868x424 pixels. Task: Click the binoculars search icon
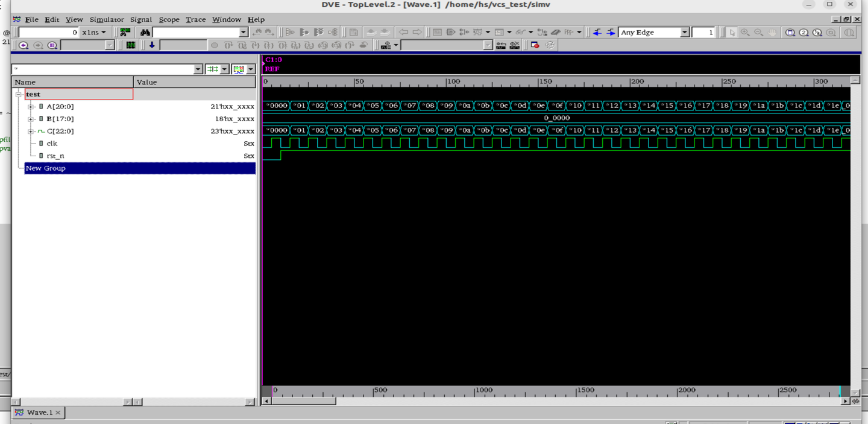tap(145, 32)
